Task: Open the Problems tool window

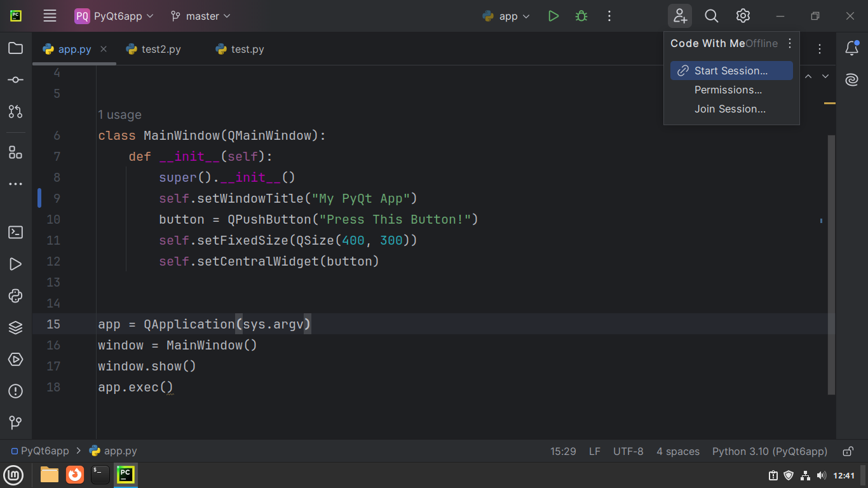Action: (x=16, y=391)
